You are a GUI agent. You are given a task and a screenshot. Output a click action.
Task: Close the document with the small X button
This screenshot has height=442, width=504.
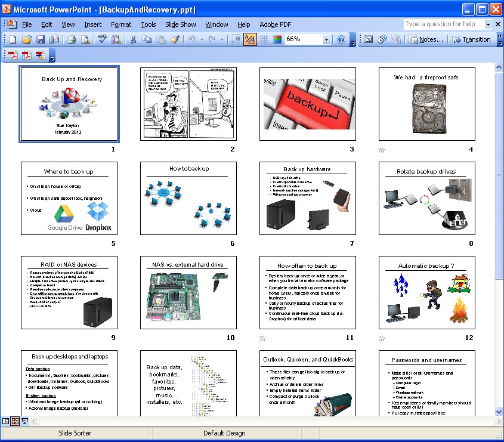(x=498, y=24)
